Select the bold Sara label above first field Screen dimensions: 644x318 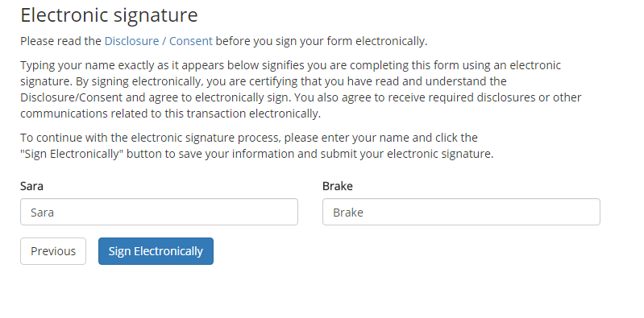click(x=31, y=186)
